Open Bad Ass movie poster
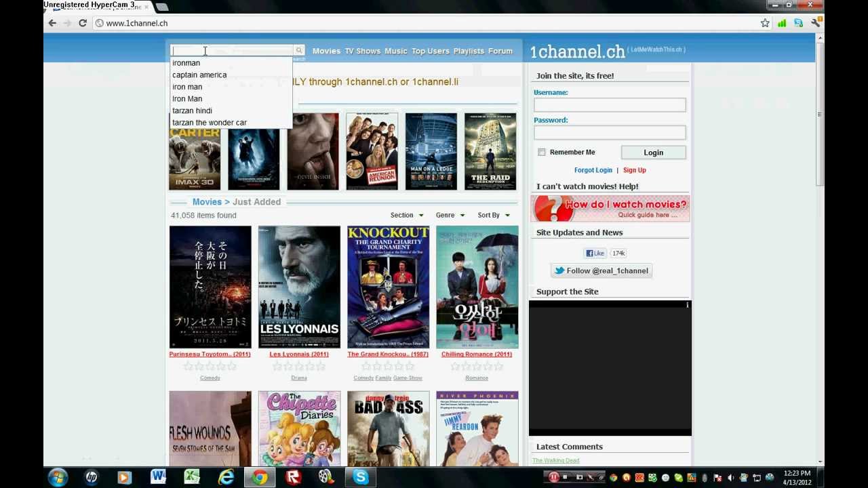The width and height of the screenshot is (868, 488). tap(388, 428)
